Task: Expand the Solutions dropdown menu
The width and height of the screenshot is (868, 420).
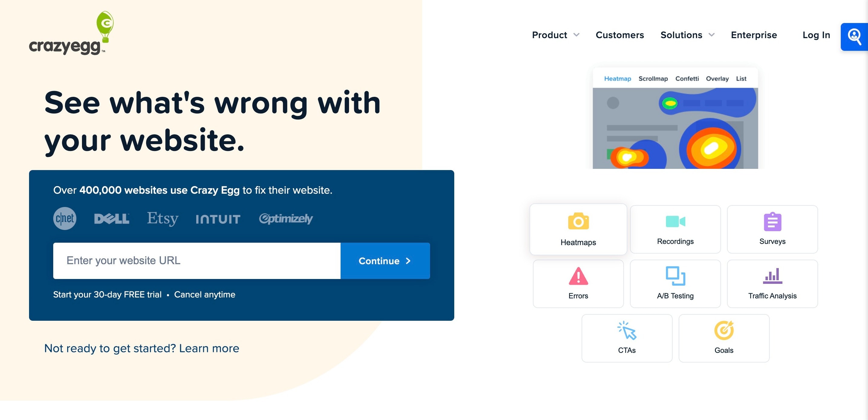Action: click(687, 34)
